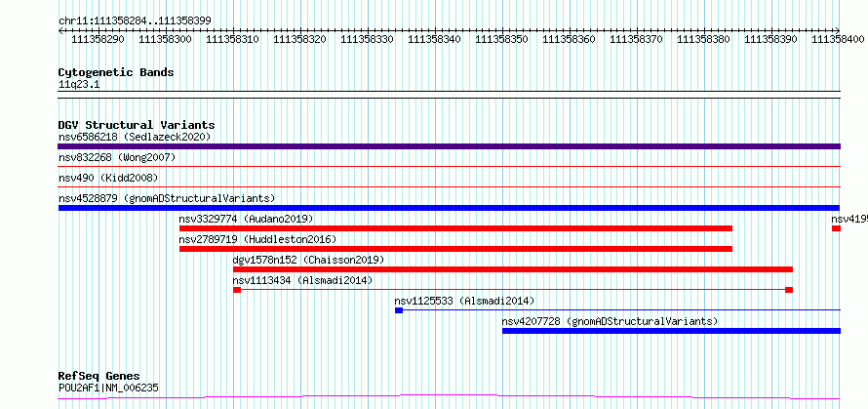
Task: Click the truncated nsv4195 label at right
Action: point(849,219)
